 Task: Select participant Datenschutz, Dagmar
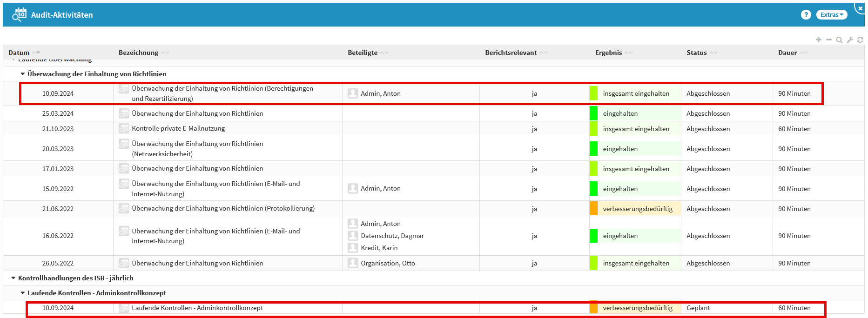click(x=392, y=236)
